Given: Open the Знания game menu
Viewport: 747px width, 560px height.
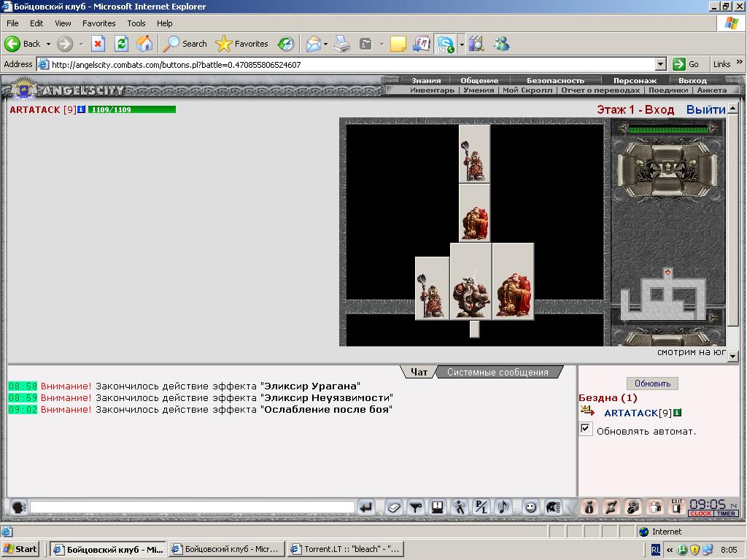Looking at the screenshot, I should (x=426, y=80).
